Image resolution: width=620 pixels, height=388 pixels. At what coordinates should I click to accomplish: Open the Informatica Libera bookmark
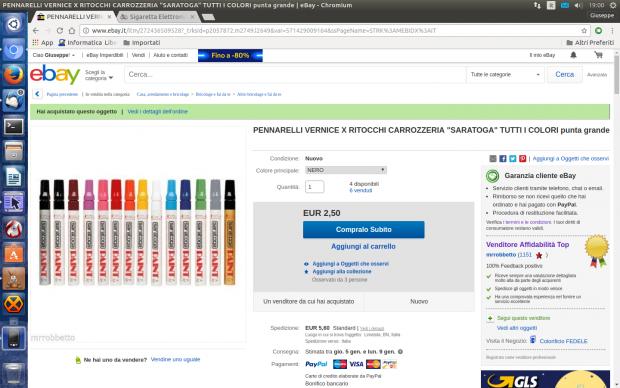click(x=87, y=42)
